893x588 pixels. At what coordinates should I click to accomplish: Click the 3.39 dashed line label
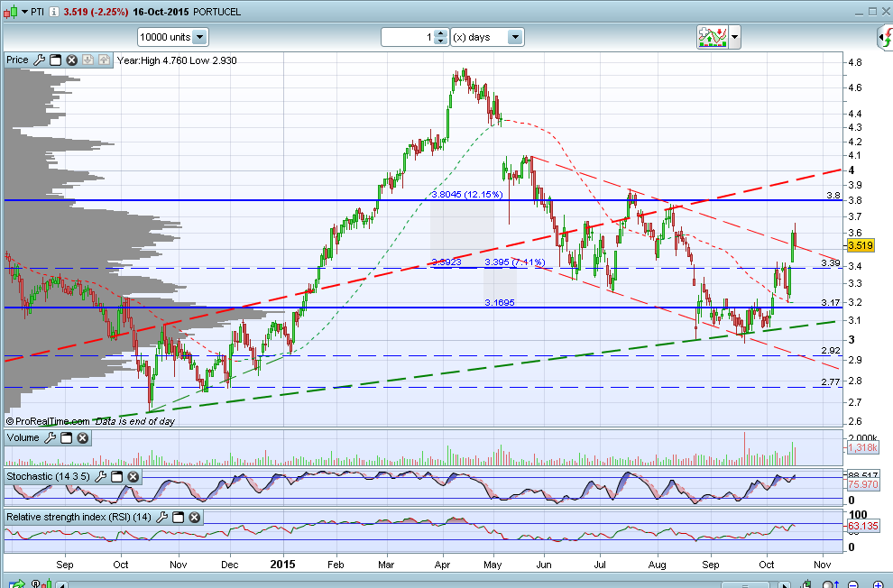tap(831, 263)
